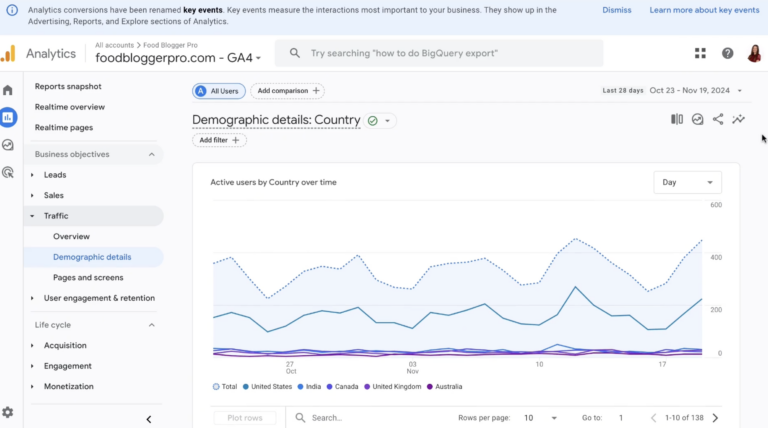Go to previous page of table rows
Viewport: 768px width, 428px height.
(x=653, y=418)
